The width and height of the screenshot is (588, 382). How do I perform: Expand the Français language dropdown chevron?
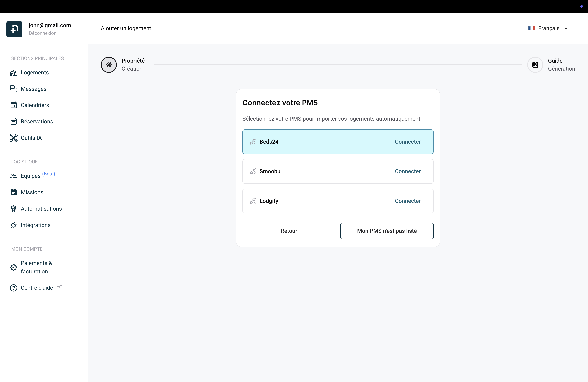[566, 28]
